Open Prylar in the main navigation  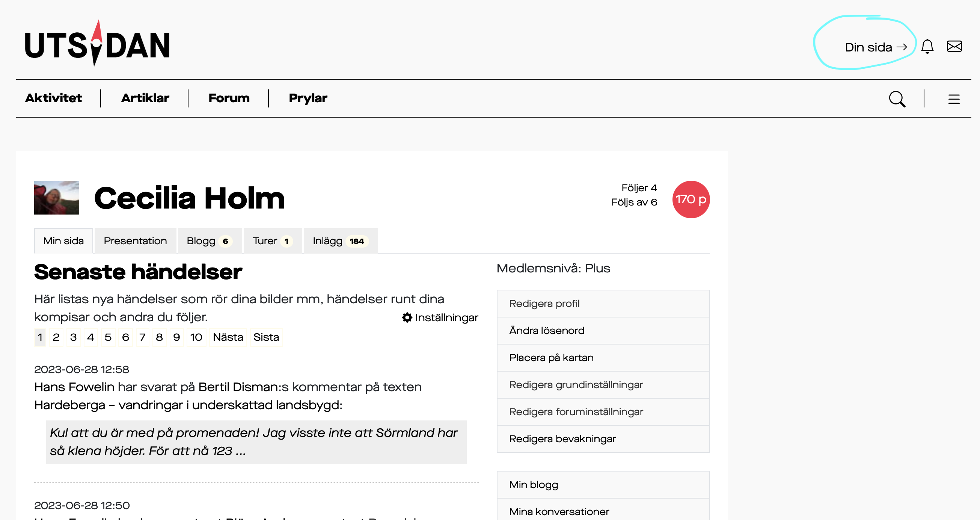click(x=308, y=98)
